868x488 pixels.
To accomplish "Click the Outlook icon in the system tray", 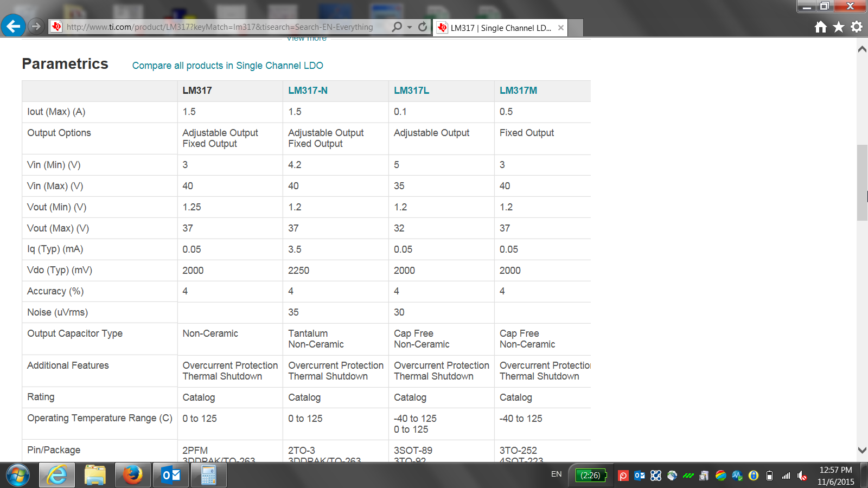I will [x=640, y=476].
